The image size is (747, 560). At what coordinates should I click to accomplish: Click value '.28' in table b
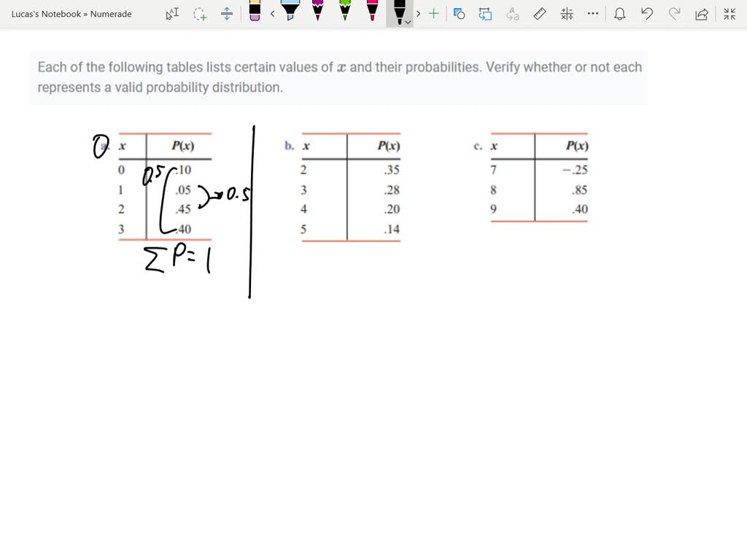click(x=392, y=190)
